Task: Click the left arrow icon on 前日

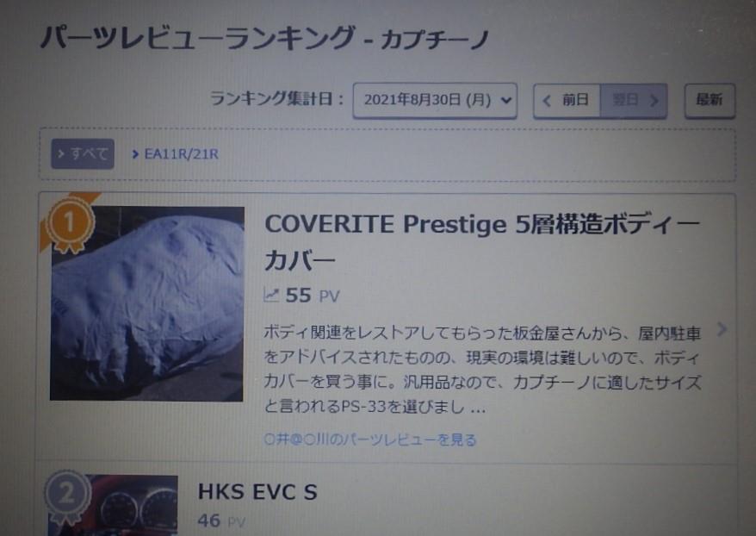Action: [x=547, y=100]
